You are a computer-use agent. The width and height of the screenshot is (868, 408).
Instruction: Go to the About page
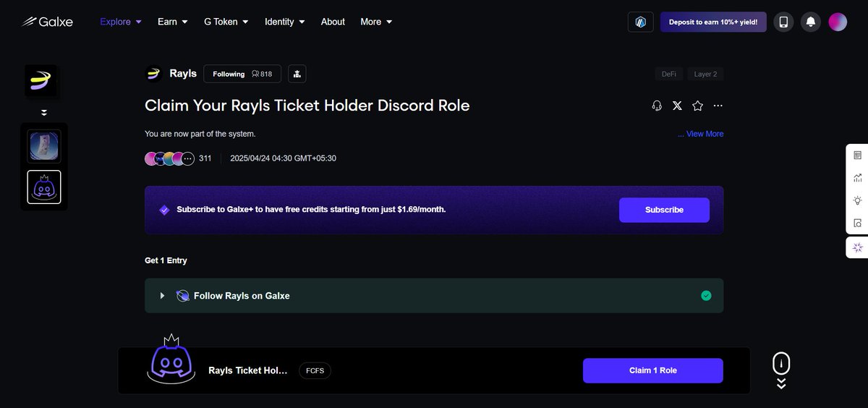[333, 22]
